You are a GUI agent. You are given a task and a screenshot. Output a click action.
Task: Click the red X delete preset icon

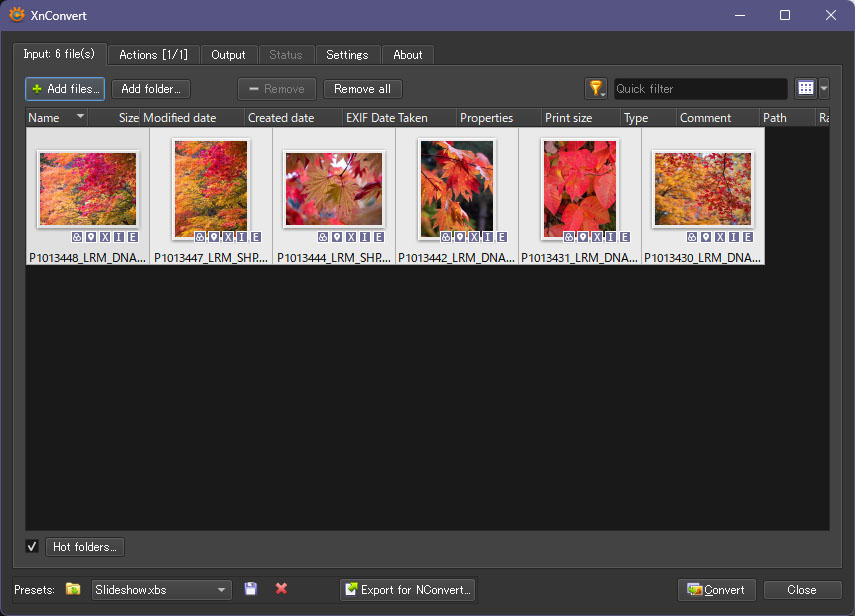point(281,590)
